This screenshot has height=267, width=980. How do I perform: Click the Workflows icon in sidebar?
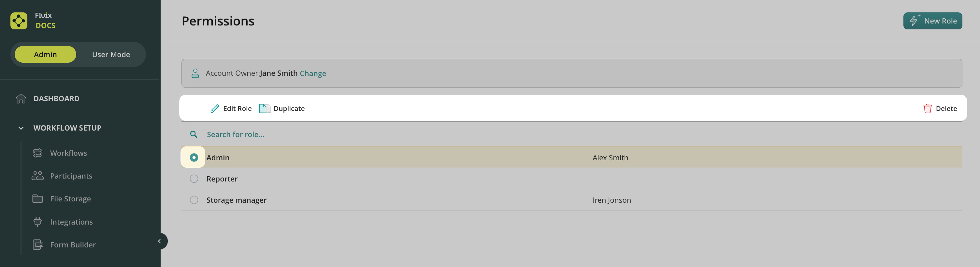(37, 153)
